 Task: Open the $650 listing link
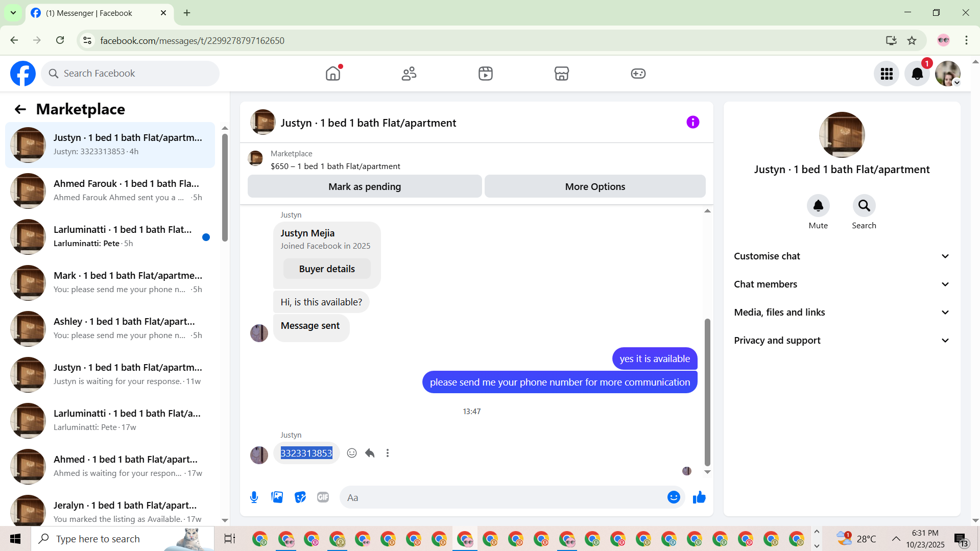tap(335, 166)
